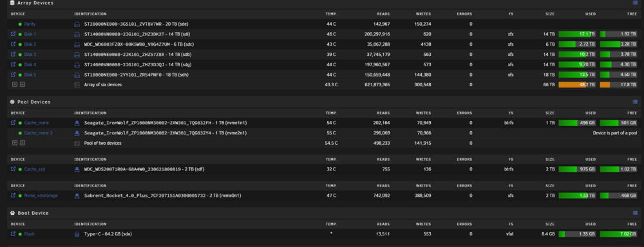This screenshot has height=247, width=644.
Task: Toggle the reads/writes view for Pool Devices
Action: (x=635, y=102)
